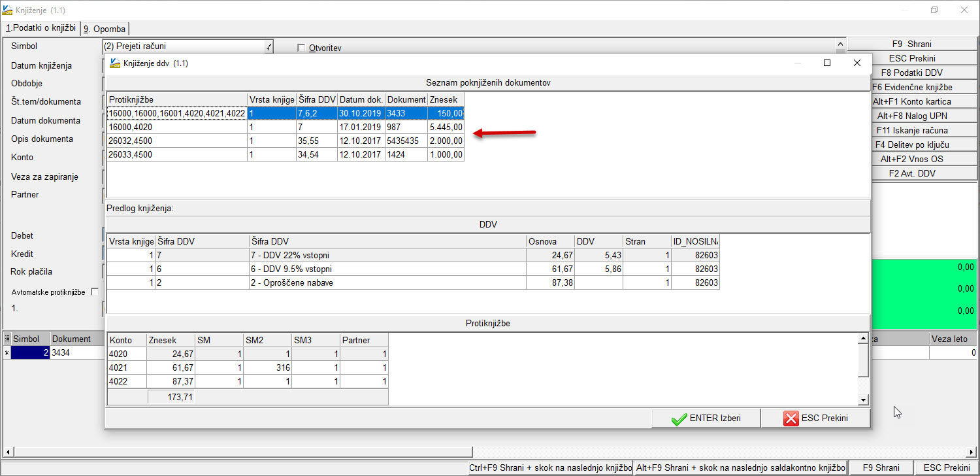Click the Protiknjižbe scrollbar down arrow
The height and width of the screenshot is (476, 980).
pos(863,399)
